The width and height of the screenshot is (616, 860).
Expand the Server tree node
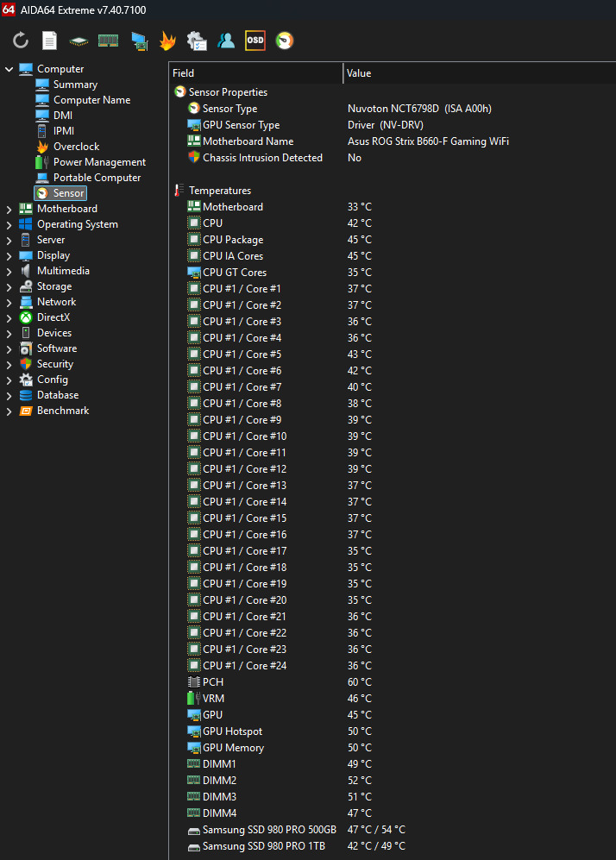(9, 240)
